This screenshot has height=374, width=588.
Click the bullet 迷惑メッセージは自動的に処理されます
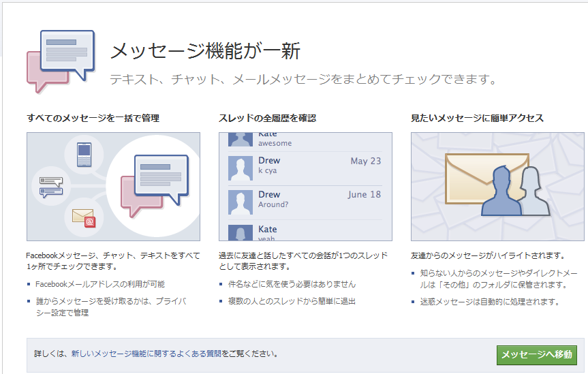(489, 302)
